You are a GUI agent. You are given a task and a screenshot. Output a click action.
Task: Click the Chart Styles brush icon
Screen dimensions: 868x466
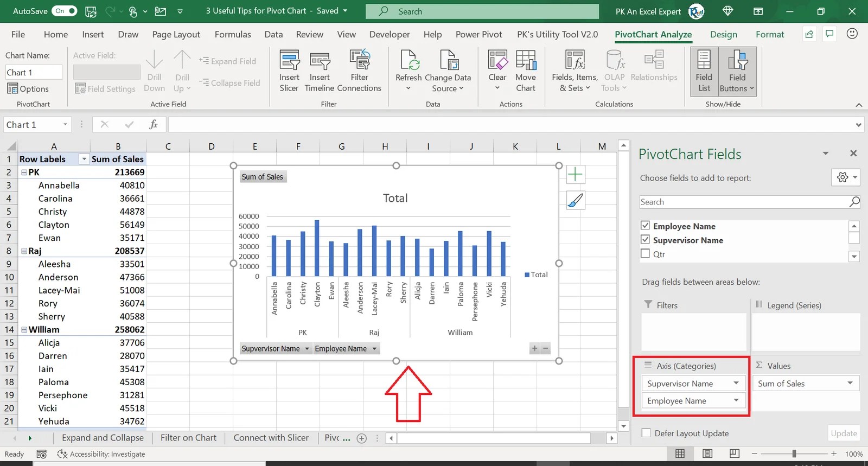click(x=575, y=200)
